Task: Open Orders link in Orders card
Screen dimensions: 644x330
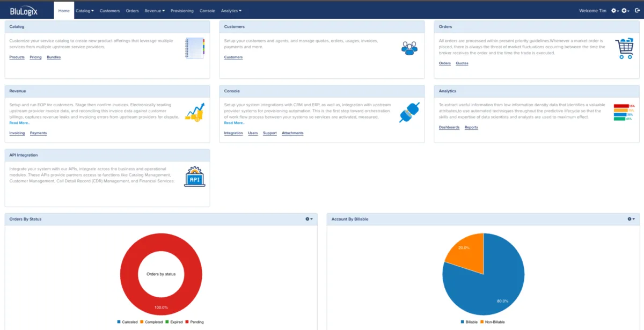Action: [x=445, y=63]
